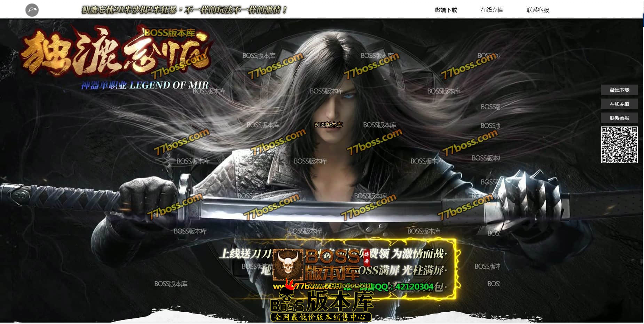Scan area: click the QR code image
Image resolution: width=644 pixels, height=324 pixels.
coord(619,145)
